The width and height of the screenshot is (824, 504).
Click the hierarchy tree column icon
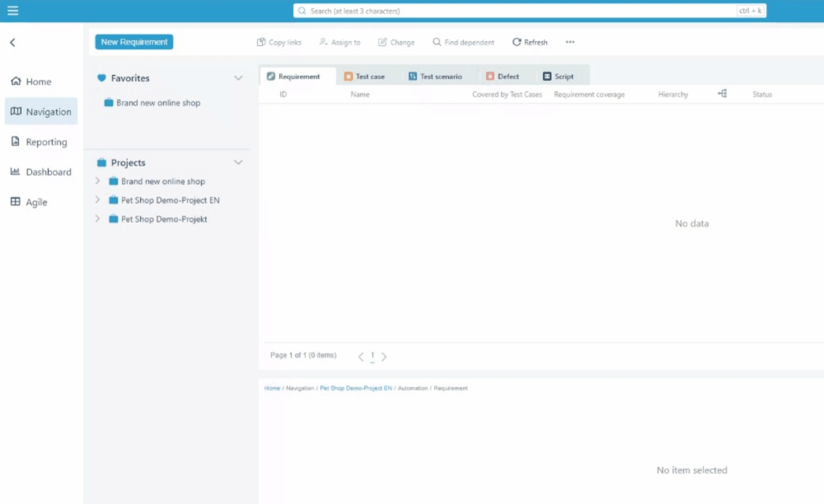[x=722, y=94]
